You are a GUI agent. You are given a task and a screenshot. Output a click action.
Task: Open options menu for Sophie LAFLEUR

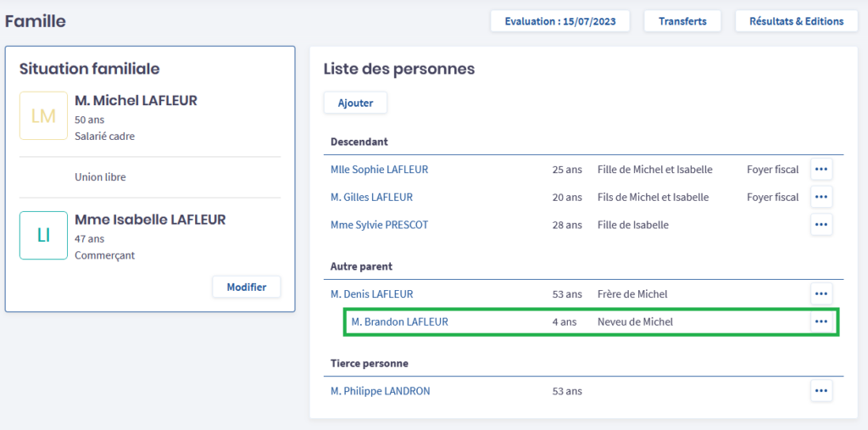click(x=821, y=170)
